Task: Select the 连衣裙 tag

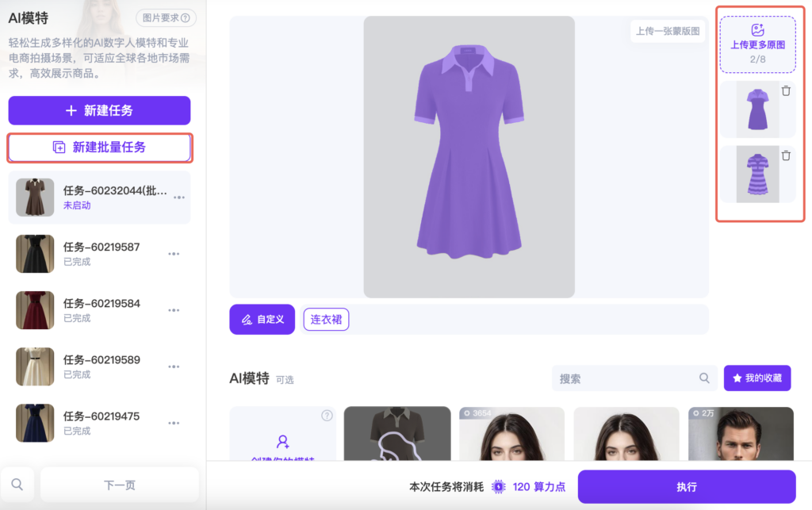Action: pyautogui.click(x=326, y=320)
